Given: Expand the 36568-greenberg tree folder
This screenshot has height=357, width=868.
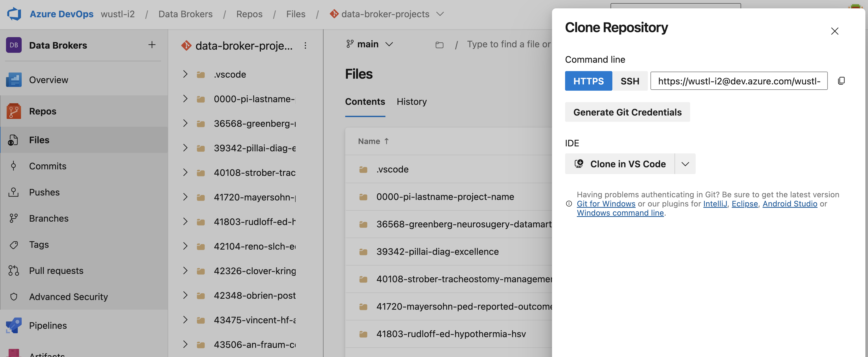Looking at the screenshot, I should point(185,123).
